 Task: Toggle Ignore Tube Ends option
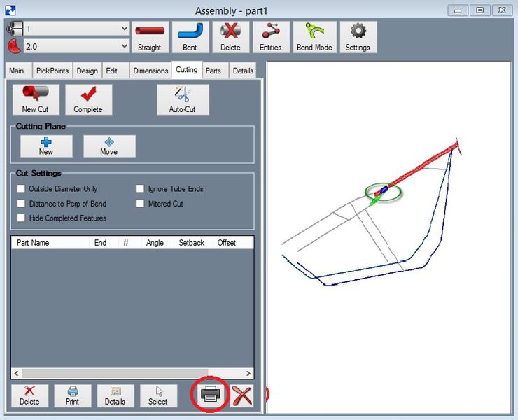(x=141, y=189)
